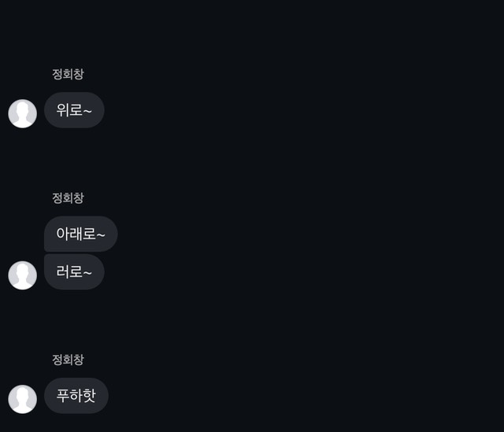Select the 아래로~ chat bubble
This screenshot has height=432, width=504.
click(x=80, y=234)
